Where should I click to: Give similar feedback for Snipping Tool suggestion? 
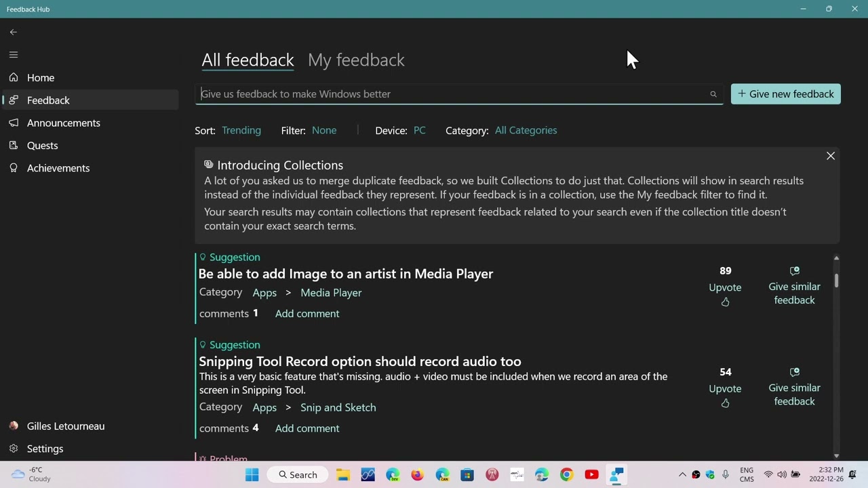click(x=795, y=387)
